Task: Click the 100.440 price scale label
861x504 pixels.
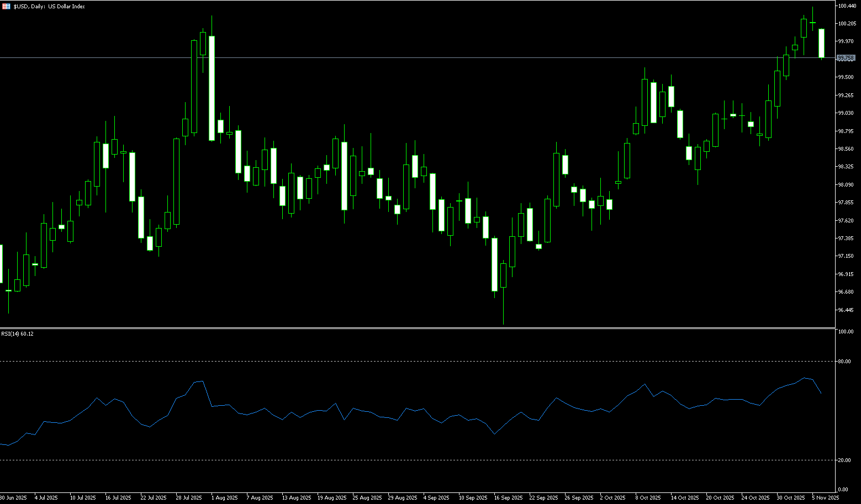Action: click(x=846, y=6)
